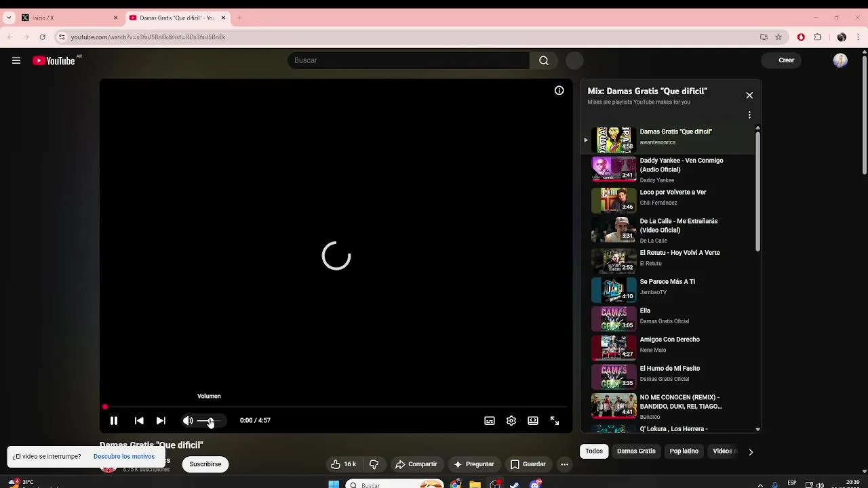868x488 pixels.
Task: Select the currently playing Damas Gratis item
Action: (x=668, y=139)
